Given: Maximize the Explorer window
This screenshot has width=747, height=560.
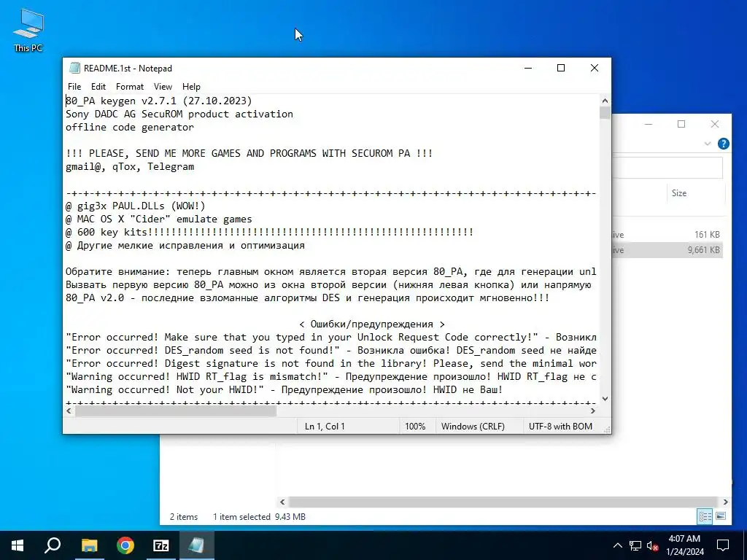Looking at the screenshot, I should tap(681, 124).
